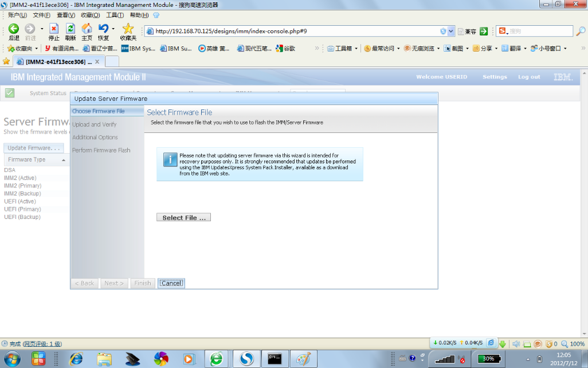Click the green Go arrow beside address bar
Screen dimensions: 588x368
[x=484, y=31]
